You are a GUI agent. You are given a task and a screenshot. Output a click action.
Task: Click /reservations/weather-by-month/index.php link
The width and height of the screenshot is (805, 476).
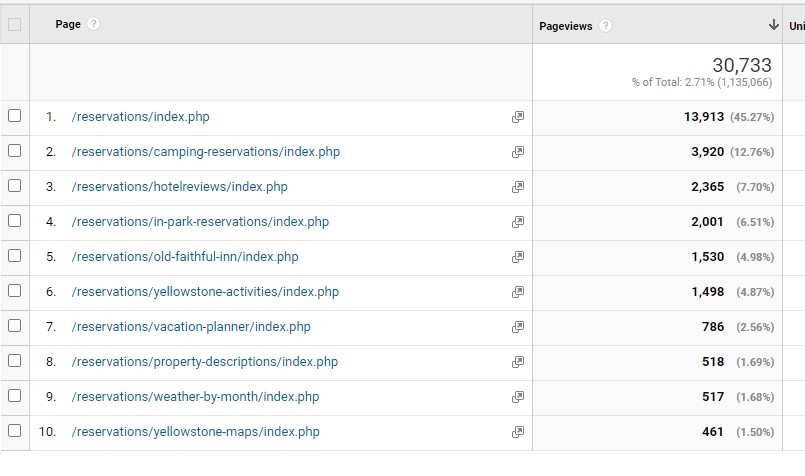coord(195,397)
